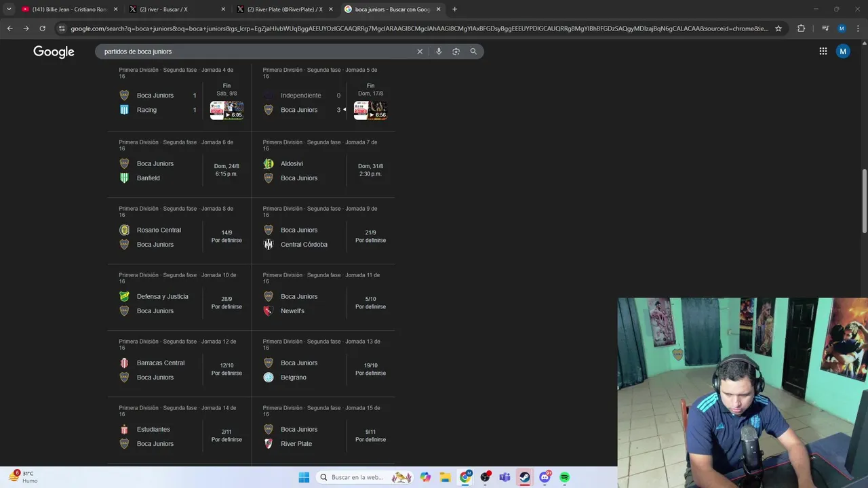Screen dimensions: 868x488
Task: Open the Chrome extensions puzzle icon
Action: pyautogui.click(x=801, y=28)
